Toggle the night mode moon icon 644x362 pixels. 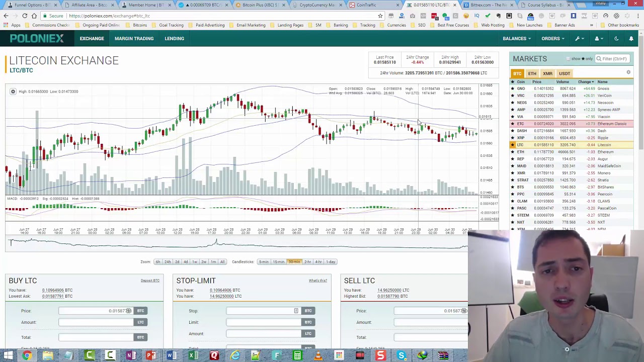pyautogui.click(x=616, y=38)
